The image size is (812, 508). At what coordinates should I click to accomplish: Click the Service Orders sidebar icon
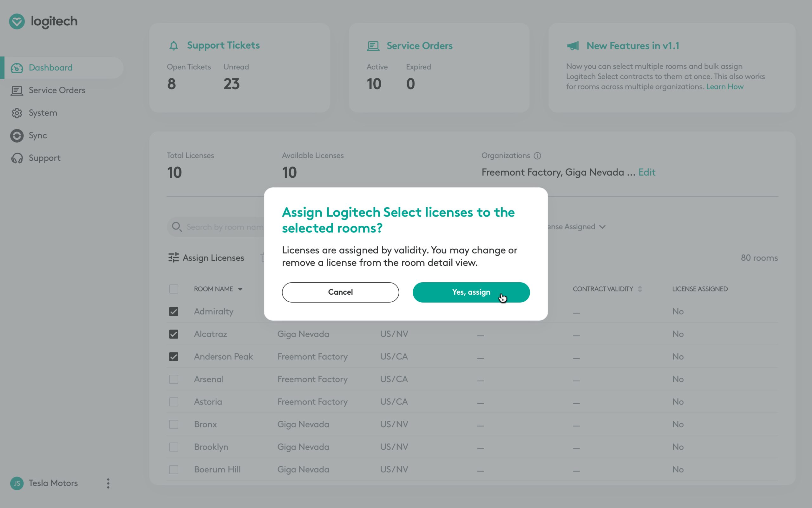coord(17,90)
